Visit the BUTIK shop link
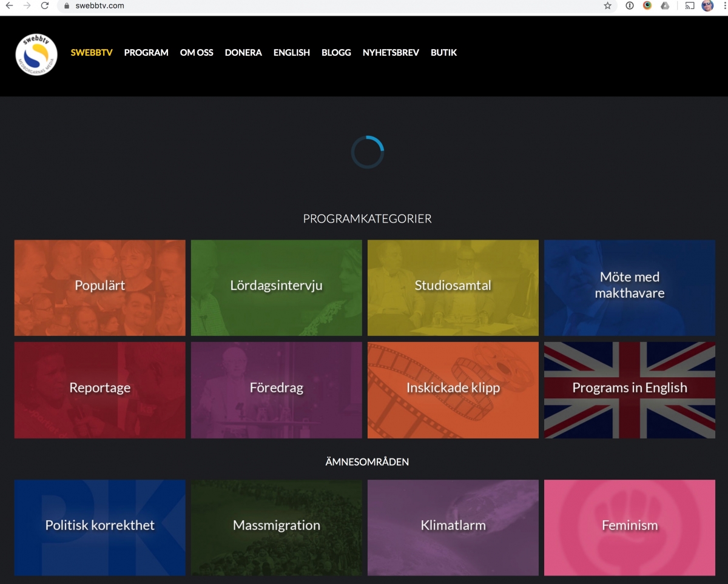 pos(443,53)
